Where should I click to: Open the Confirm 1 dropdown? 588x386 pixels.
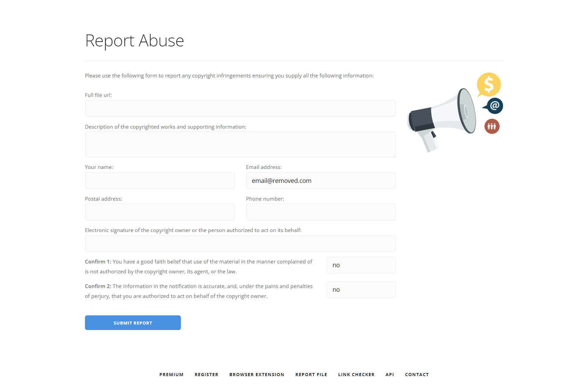[361, 265]
